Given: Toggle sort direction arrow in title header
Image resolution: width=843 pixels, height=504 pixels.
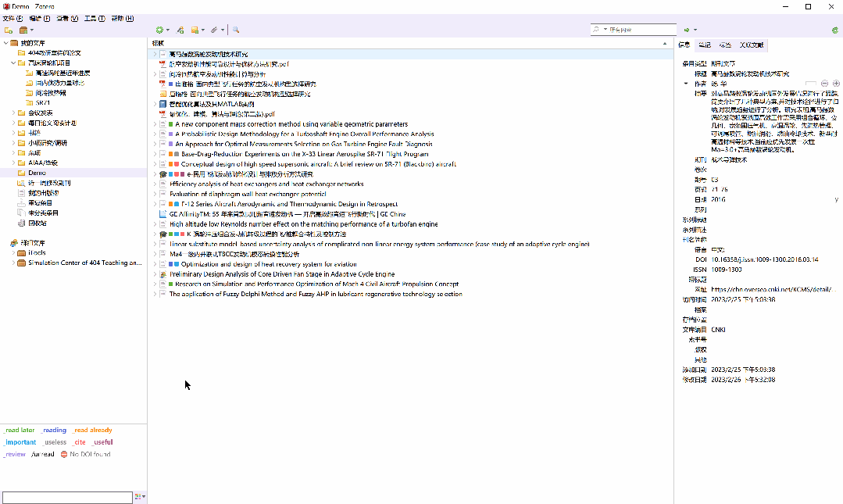Looking at the screenshot, I should tap(665, 43).
